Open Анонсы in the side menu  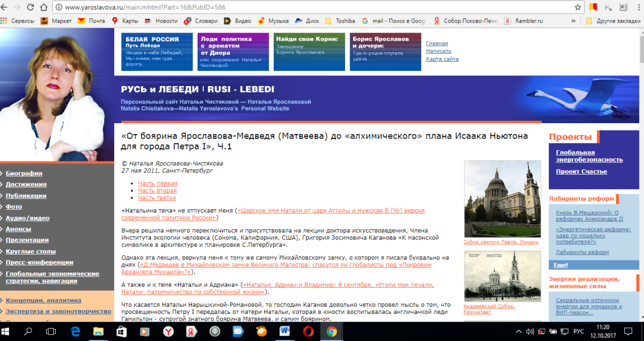18,229
